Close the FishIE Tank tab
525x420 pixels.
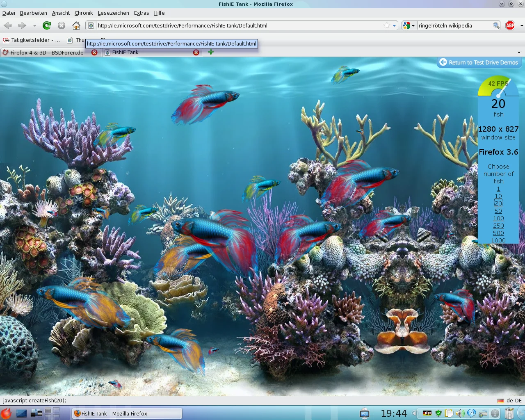tap(196, 52)
